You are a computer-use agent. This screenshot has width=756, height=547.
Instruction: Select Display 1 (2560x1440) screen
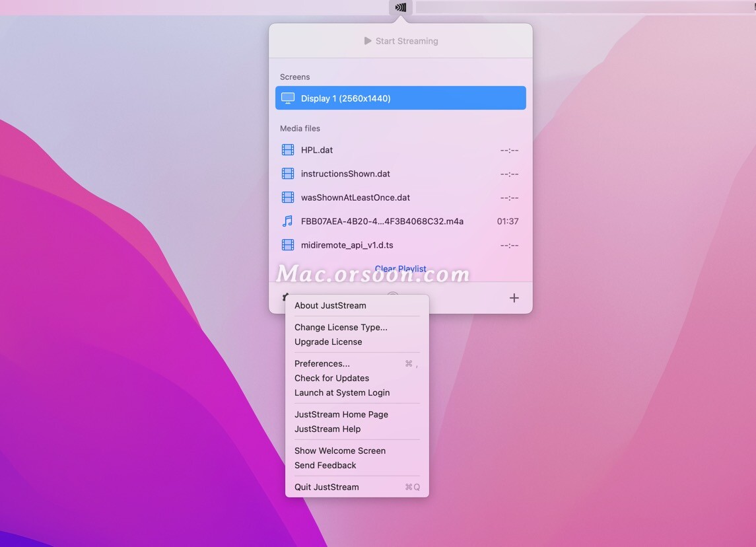coord(401,98)
